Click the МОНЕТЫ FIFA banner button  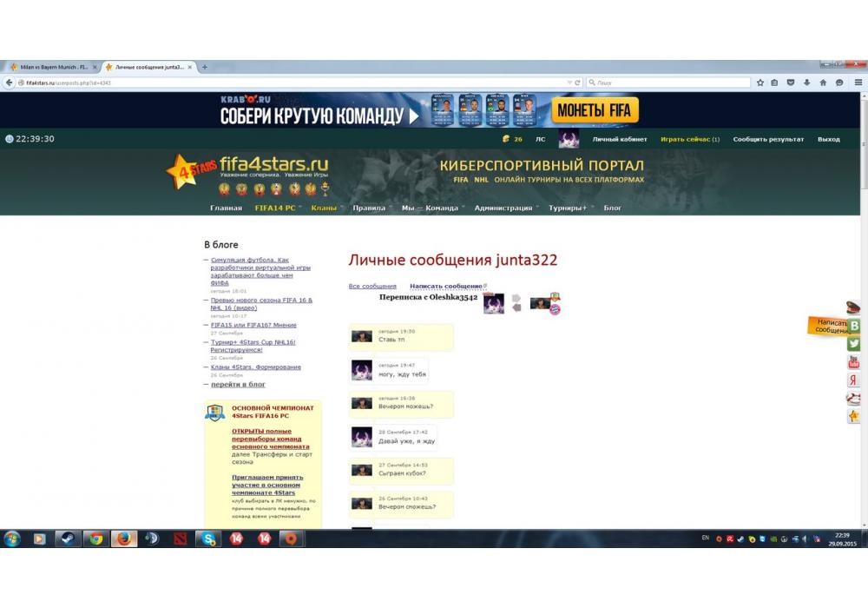(x=595, y=110)
